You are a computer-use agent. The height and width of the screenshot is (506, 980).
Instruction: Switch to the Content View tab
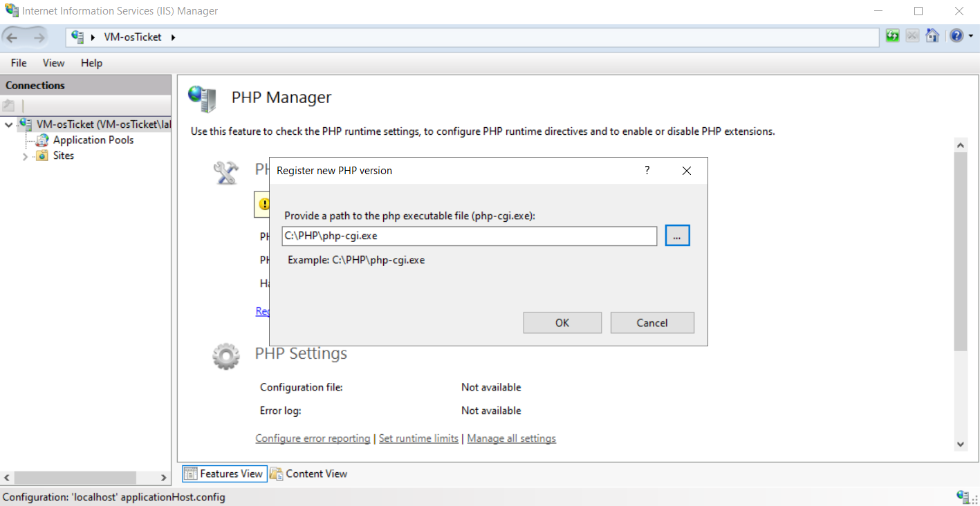pos(309,474)
